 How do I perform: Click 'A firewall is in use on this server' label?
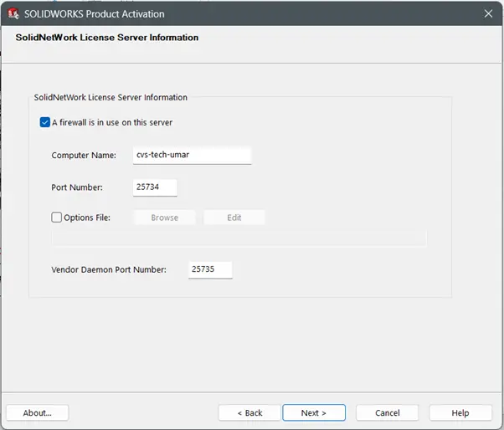coord(112,122)
